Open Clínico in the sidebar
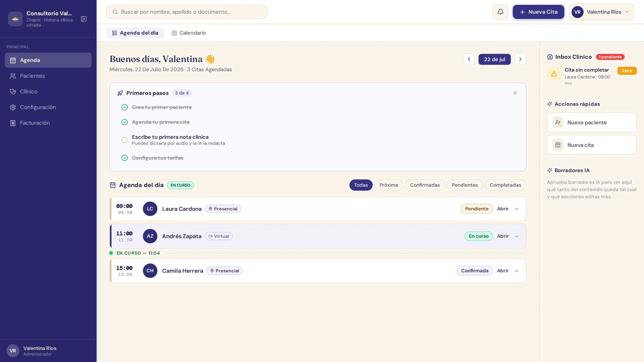Image resolution: width=644 pixels, height=362 pixels. (x=48, y=92)
